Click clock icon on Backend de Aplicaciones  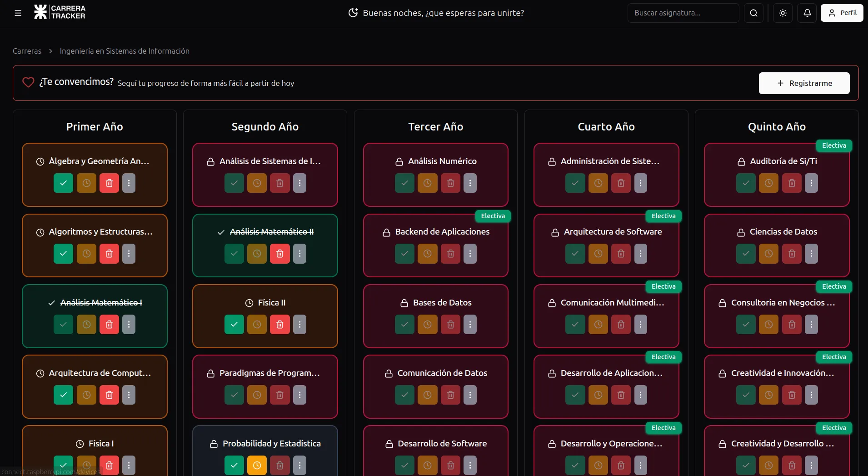click(x=427, y=254)
